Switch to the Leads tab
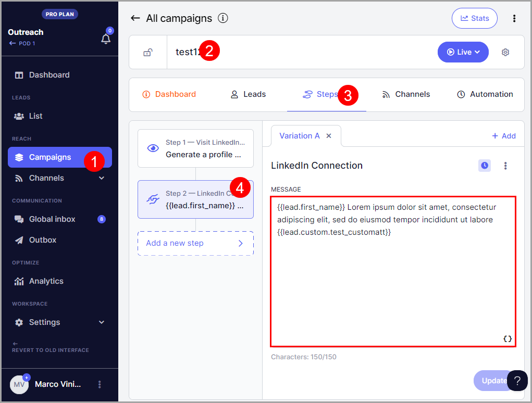 (248, 94)
